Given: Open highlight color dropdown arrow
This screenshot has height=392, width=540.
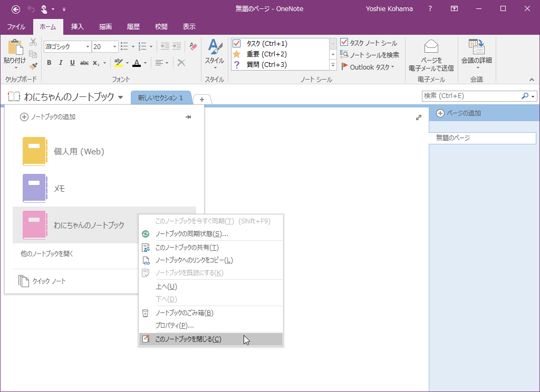Looking at the screenshot, I should (127, 63).
